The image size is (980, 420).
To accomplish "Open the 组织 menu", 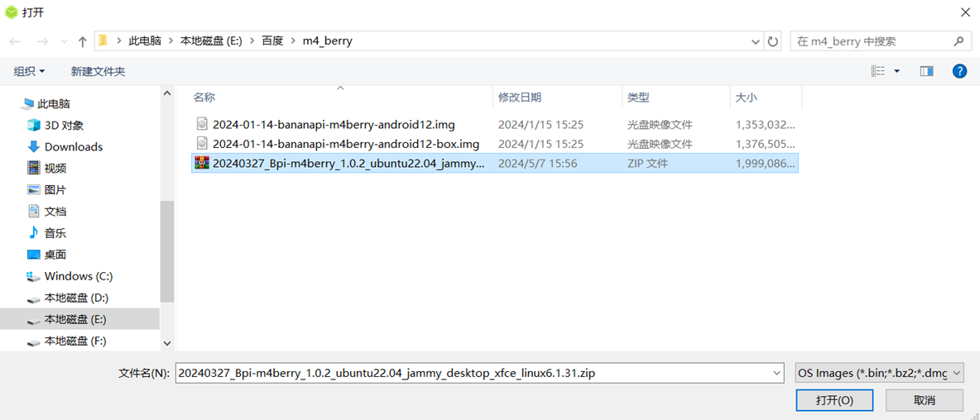I will tap(29, 72).
